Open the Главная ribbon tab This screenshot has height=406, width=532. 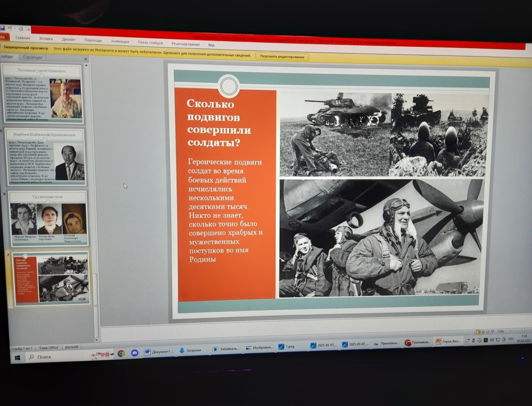coord(23,38)
